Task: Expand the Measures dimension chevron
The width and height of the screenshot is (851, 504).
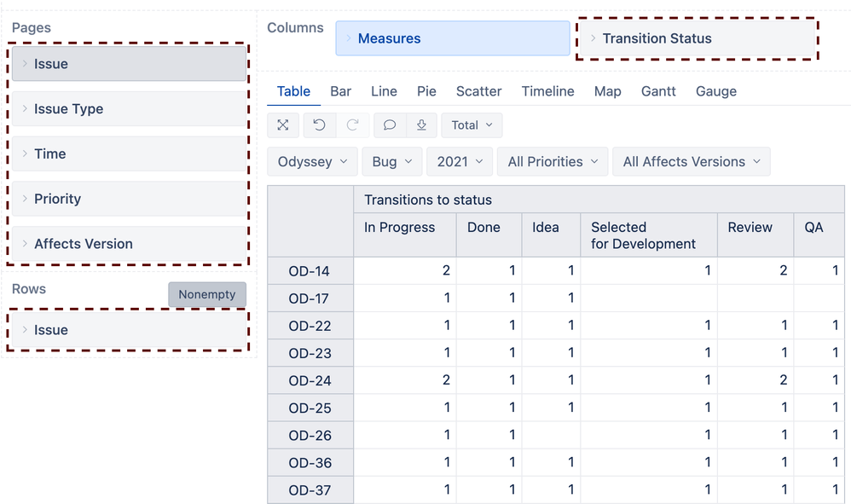Action: [350, 38]
